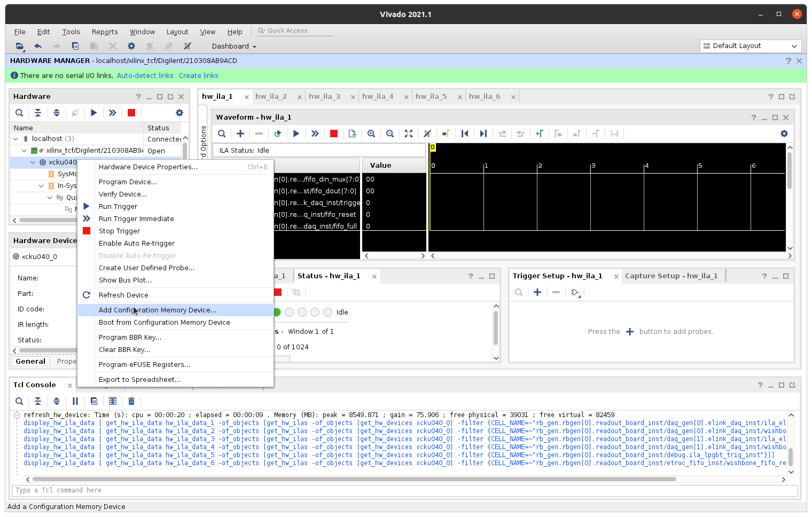The height and width of the screenshot is (517, 812).
Task: Open the Default Layout combo box
Action: 751,46
